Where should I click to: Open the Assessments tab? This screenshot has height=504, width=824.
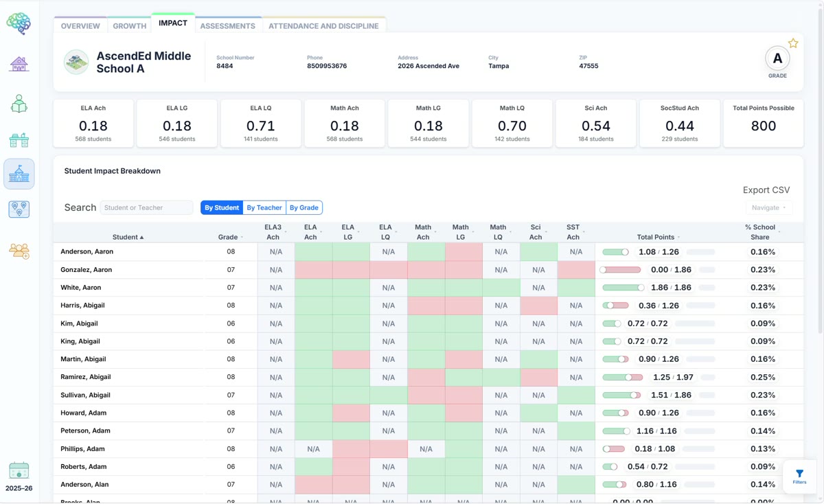coord(228,26)
